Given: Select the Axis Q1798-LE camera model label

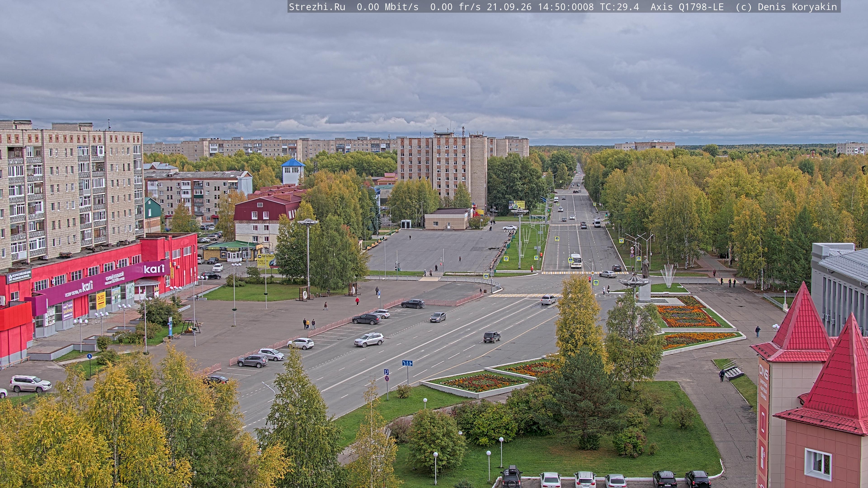Looking at the screenshot, I should pyautogui.click(x=687, y=7).
